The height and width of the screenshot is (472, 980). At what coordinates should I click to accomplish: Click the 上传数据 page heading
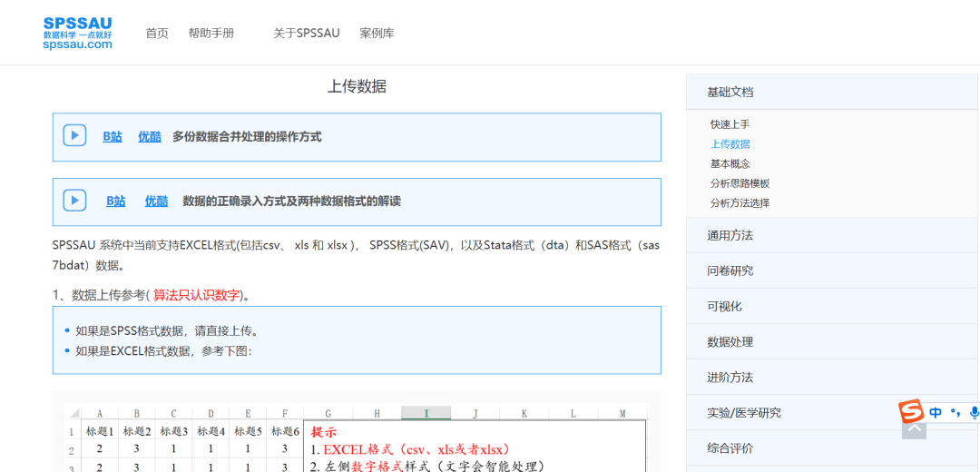pos(357,87)
